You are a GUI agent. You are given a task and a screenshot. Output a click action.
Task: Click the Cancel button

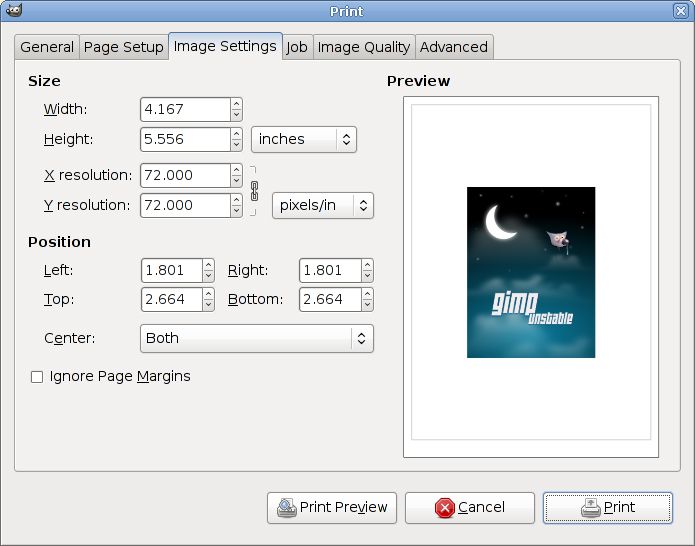pyautogui.click(x=469, y=507)
